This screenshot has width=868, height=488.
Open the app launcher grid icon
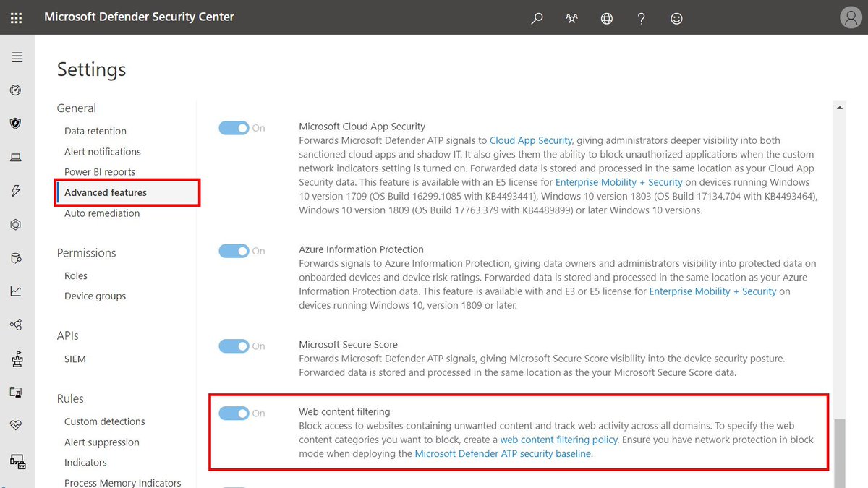tap(16, 17)
